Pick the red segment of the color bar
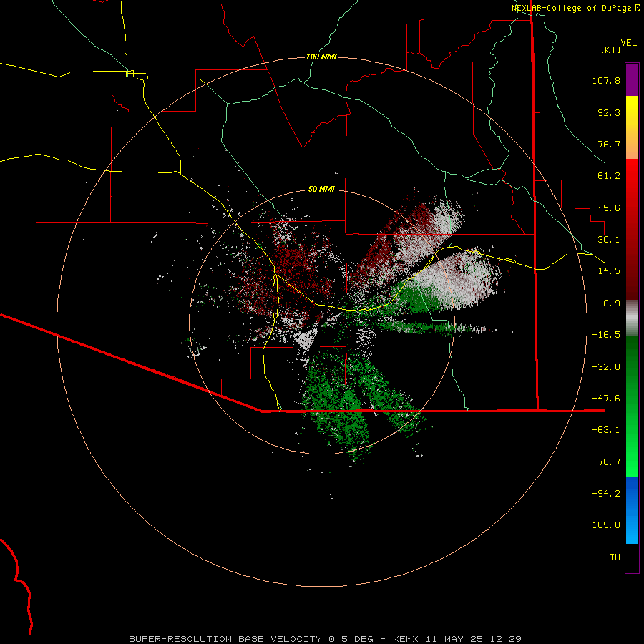644x644 pixels. pyautogui.click(x=632, y=229)
